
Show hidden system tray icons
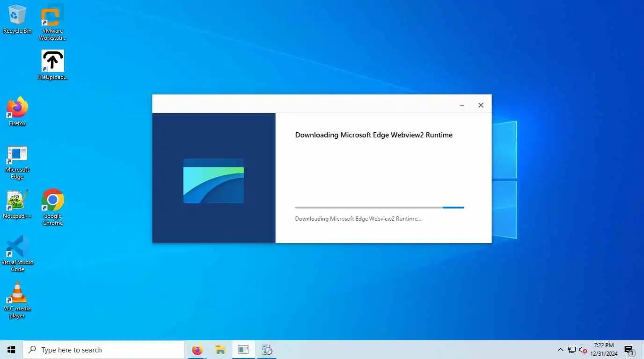coord(560,350)
